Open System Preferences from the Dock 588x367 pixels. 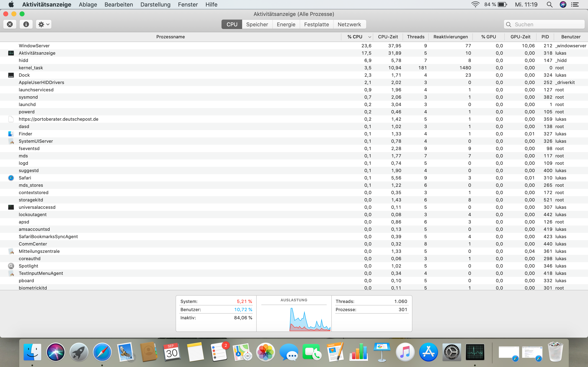[x=451, y=352]
